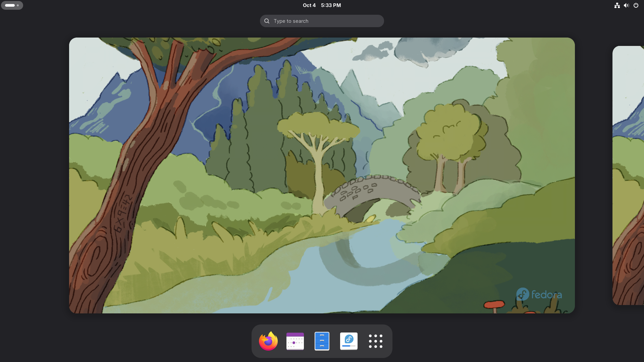Launch Firefox from the dock
The height and width of the screenshot is (362, 644).
(268, 341)
